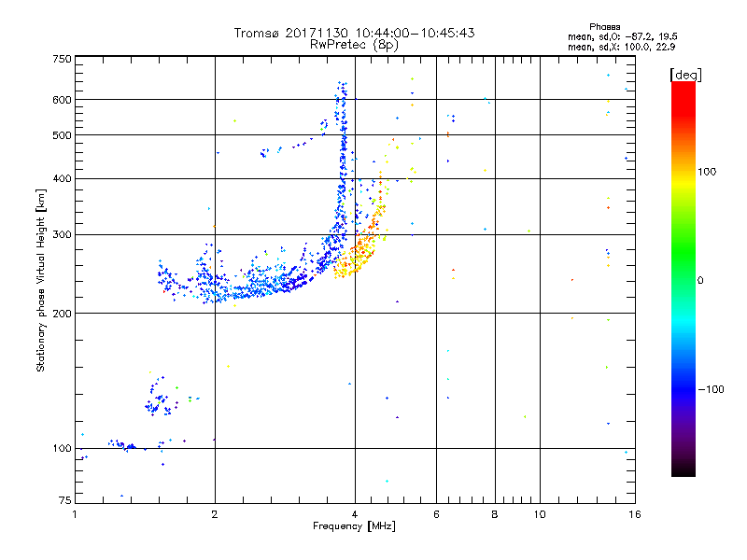Click the x-axis tick label '8'
The width and height of the screenshot is (747, 560).
[x=495, y=514]
